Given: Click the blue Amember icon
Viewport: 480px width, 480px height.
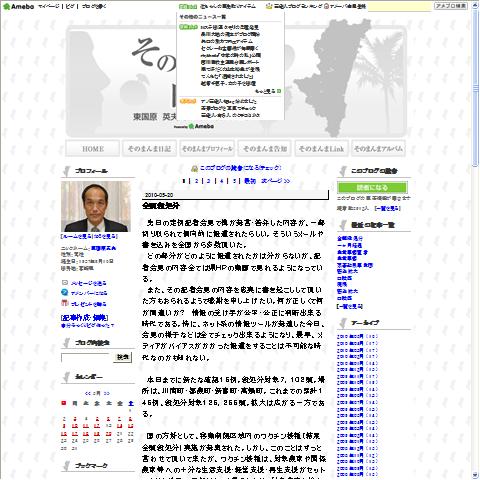Looking at the screenshot, I should point(65,293).
